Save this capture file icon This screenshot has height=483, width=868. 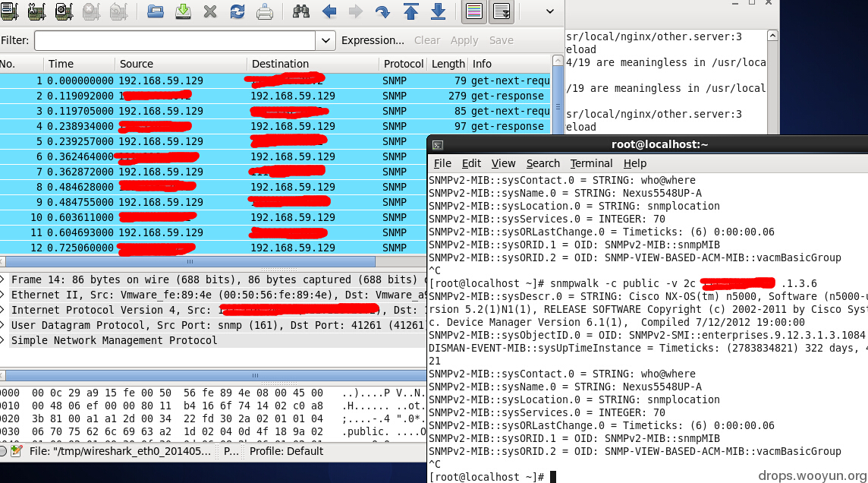[183, 11]
